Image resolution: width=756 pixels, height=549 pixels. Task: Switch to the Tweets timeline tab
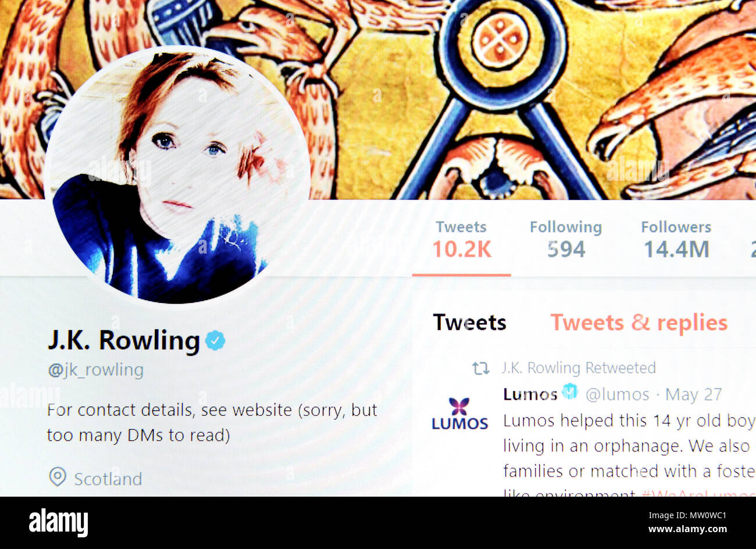point(470,322)
